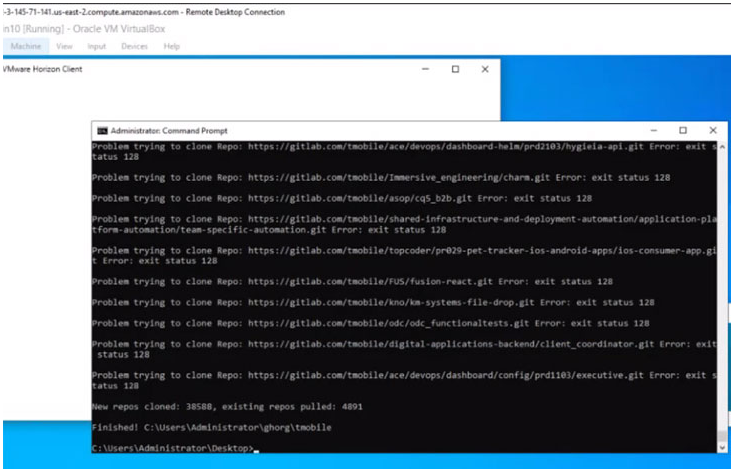Minimize the Administrator Command Prompt window
The height and width of the screenshot is (471, 736).
(x=654, y=130)
